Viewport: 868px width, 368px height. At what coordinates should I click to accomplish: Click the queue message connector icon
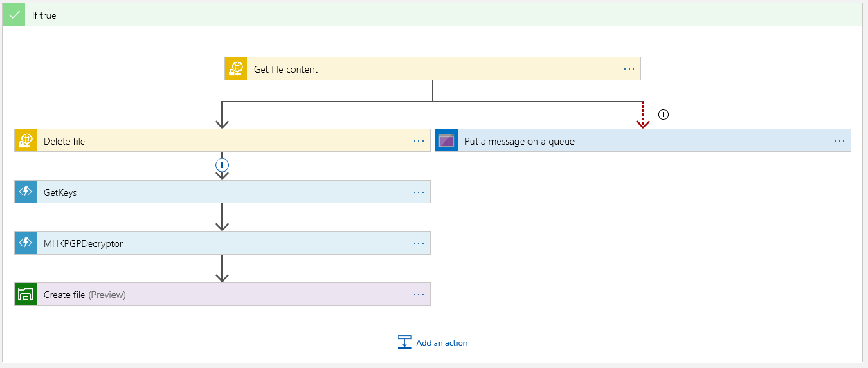[x=446, y=141]
